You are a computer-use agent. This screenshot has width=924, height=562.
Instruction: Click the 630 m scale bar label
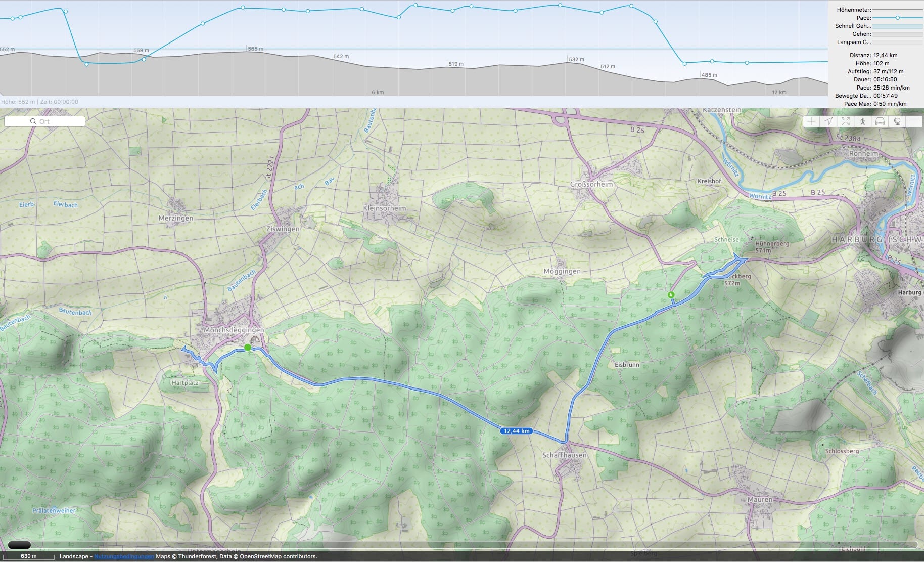pyautogui.click(x=29, y=556)
